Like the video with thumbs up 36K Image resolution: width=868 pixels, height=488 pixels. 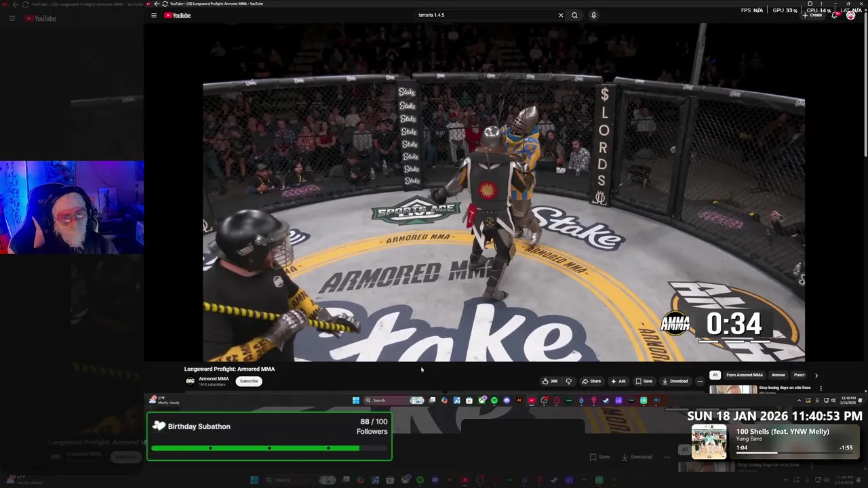[550, 381]
